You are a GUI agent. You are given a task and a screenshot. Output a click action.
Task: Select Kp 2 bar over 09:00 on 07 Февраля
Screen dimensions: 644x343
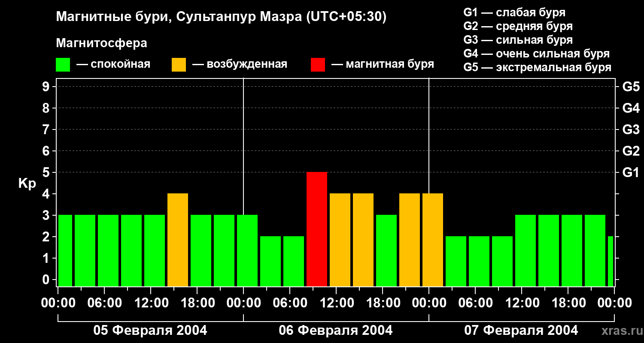click(x=502, y=262)
